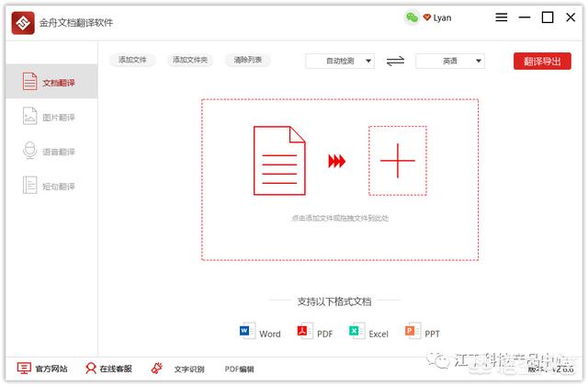Image resolution: width=588 pixels, height=386 pixels.
Task: Click the person icon beside 在线客服
Action: point(90,369)
